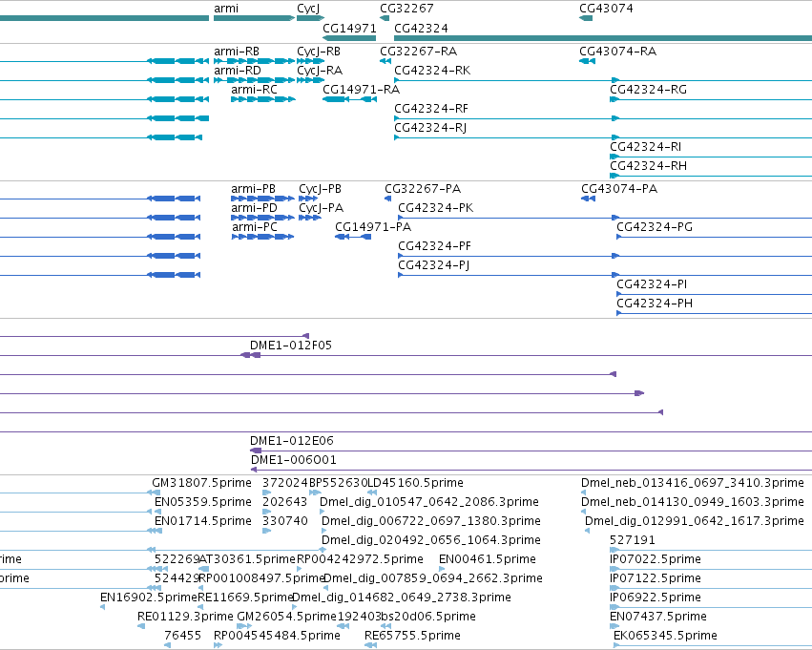Choose the CG42324-PI protein
812x650 pixels.
point(714,294)
